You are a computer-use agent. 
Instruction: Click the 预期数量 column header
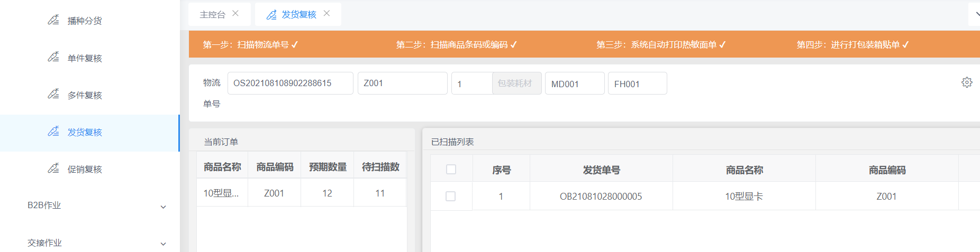[x=328, y=167]
